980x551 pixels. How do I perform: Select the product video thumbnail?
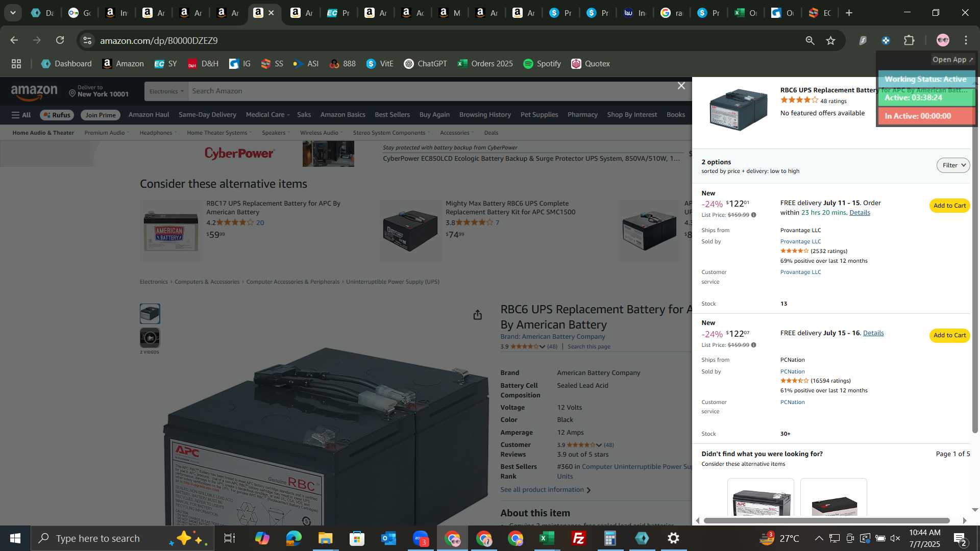pyautogui.click(x=150, y=338)
